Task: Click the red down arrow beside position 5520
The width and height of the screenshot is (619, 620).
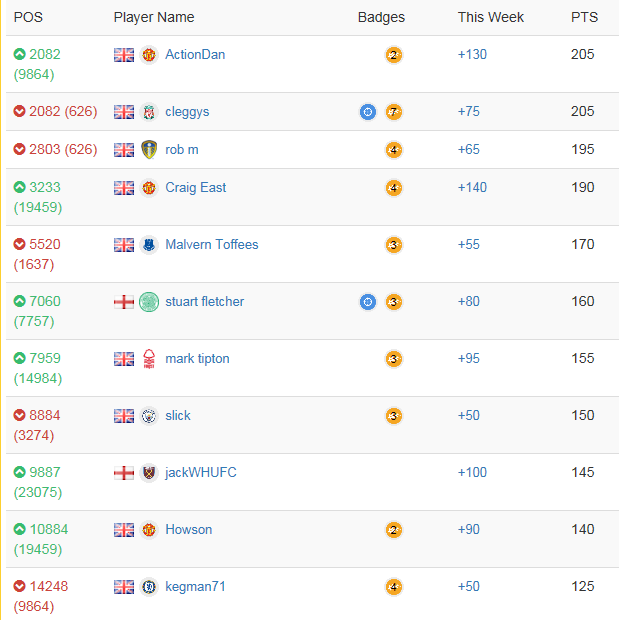Action: [20, 245]
